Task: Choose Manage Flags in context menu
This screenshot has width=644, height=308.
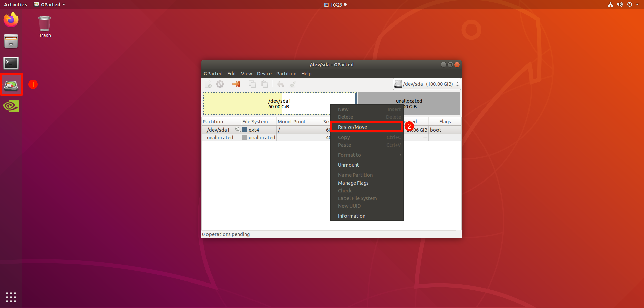Action: 353,183
